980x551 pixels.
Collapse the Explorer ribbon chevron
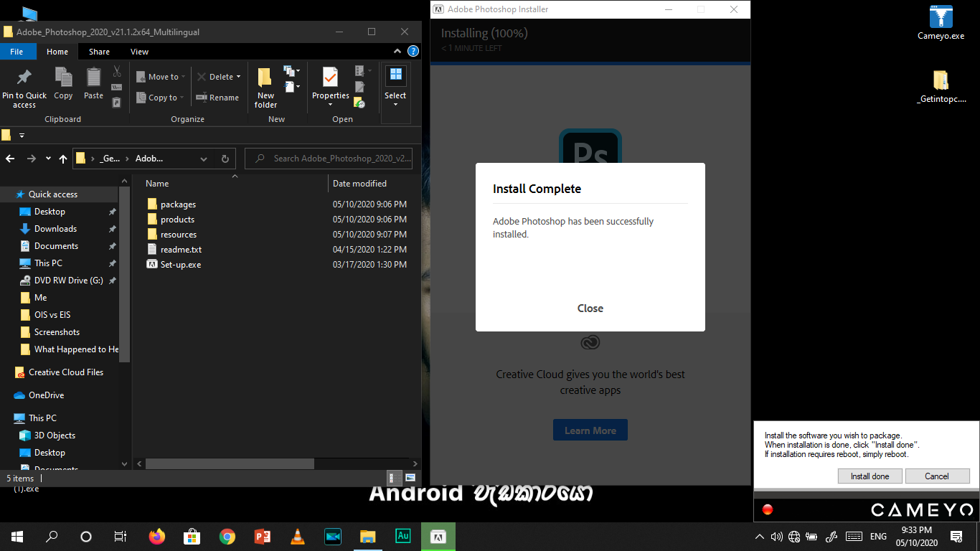click(397, 52)
